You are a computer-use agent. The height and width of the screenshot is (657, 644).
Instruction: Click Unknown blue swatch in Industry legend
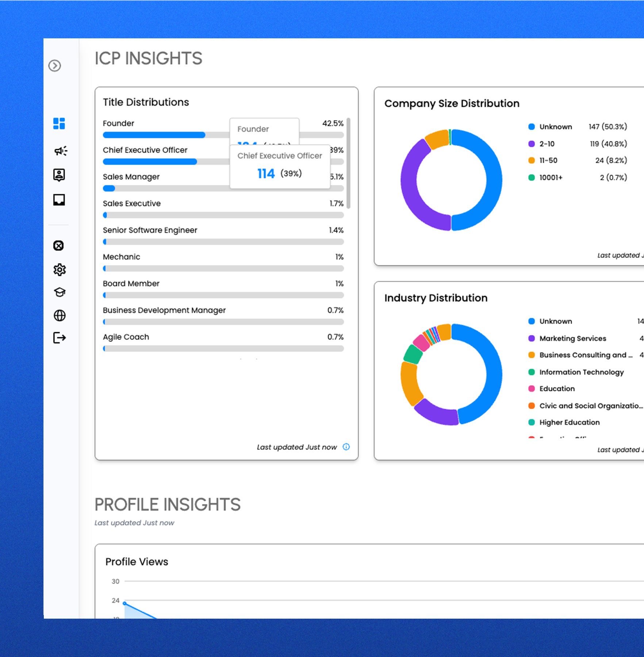pyautogui.click(x=532, y=321)
